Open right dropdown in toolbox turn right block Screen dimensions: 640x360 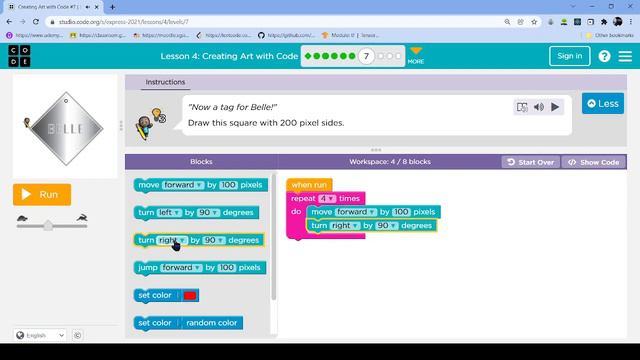pos(172,240)
